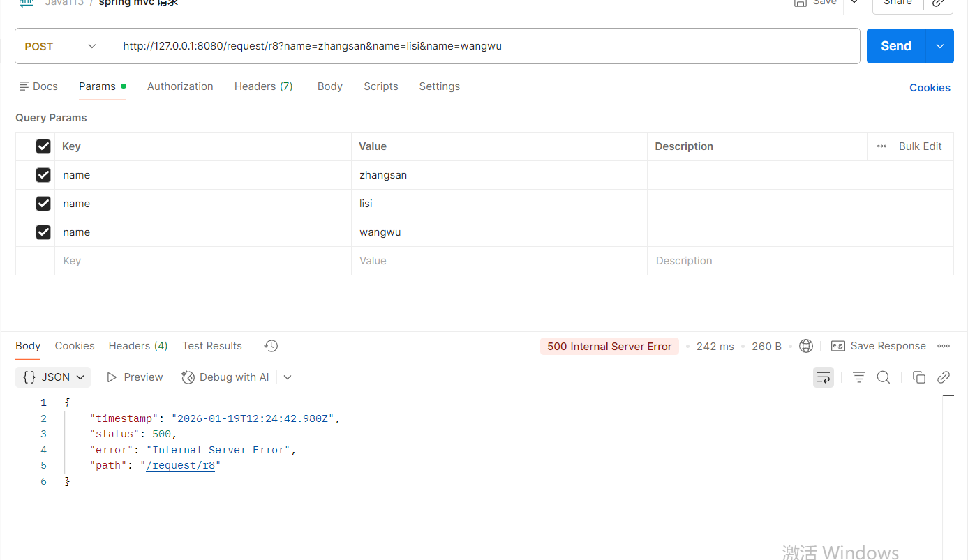Click the value cell containing zhangsan
Viewport: 968px width, 560px height.
coord(499,175)
